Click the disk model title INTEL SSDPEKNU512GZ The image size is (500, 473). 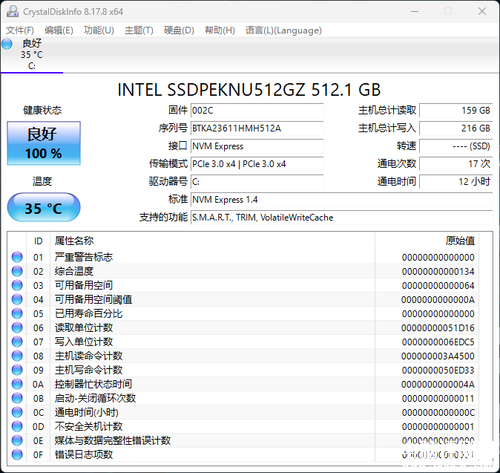pyautogui.click(x=249, y=90)
